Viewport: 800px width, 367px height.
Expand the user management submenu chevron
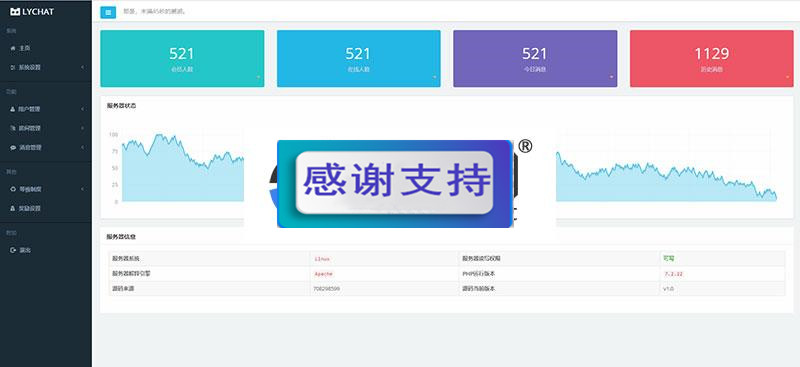point(82,109)
